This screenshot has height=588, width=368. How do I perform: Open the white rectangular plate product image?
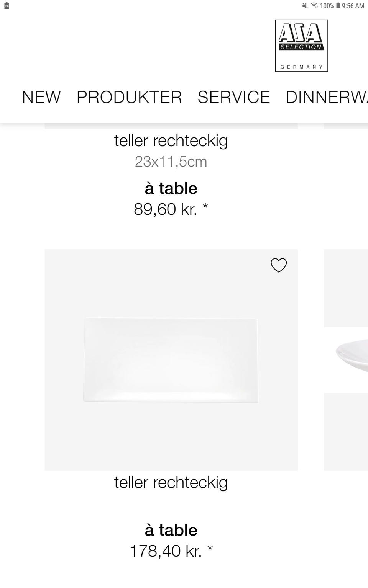point(171,360)
